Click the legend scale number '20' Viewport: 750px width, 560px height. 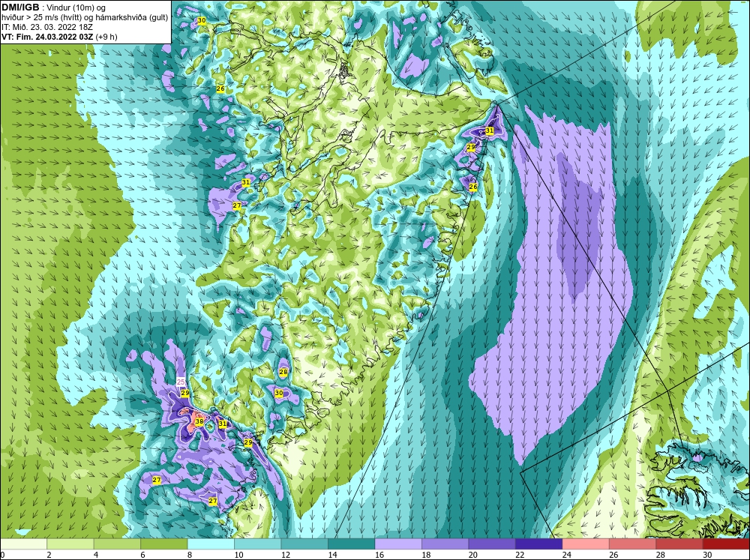473,555
